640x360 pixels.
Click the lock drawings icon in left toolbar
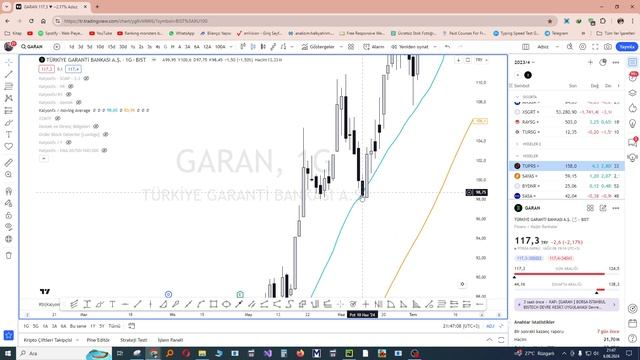(9, 215)
